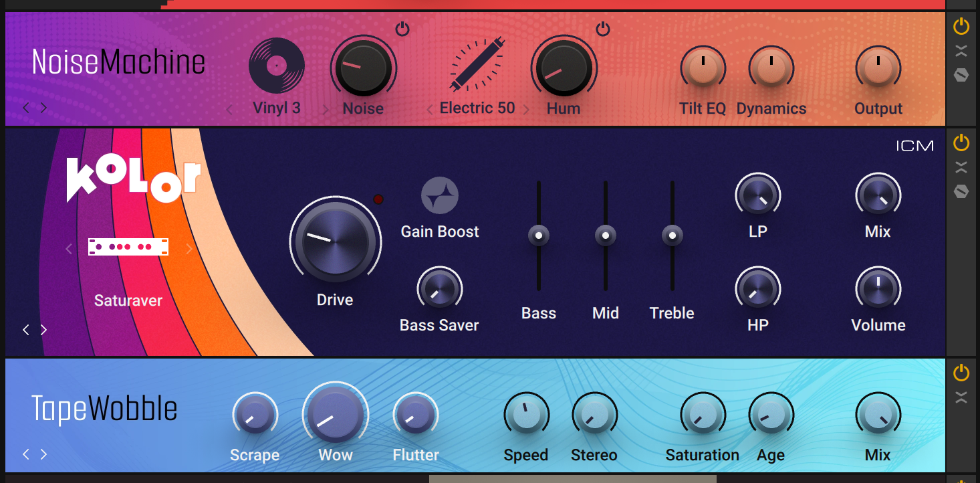Click the red clip LED near Drive
Image resolution: width=980 pixels, height=483 pixels.
378,199
